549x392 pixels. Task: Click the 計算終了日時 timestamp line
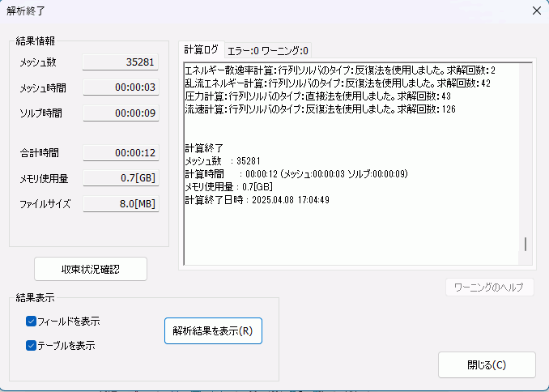tap(256, 200)
